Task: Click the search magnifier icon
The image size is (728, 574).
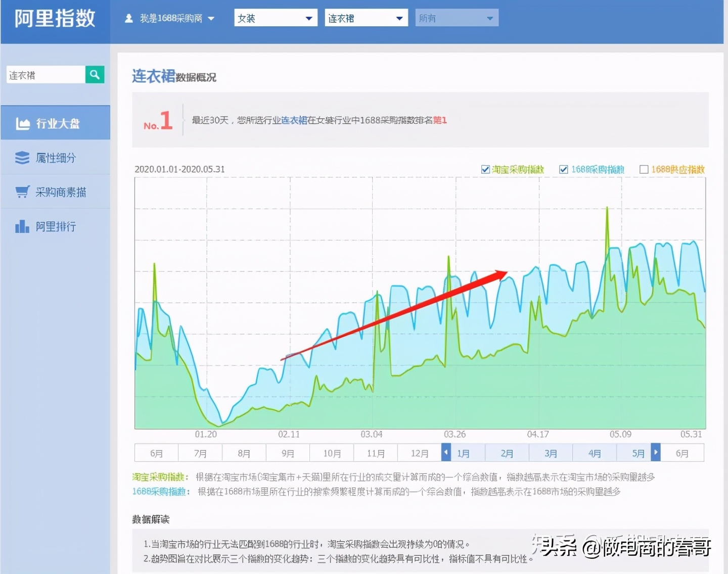Action: click(95, 74)
